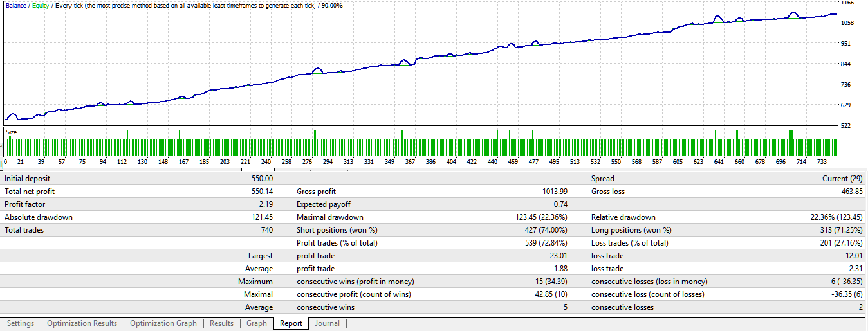This screenshot has width=868, height=331.
Task: Click average profit trade value 1.88
Action: (x=559, y=269)
